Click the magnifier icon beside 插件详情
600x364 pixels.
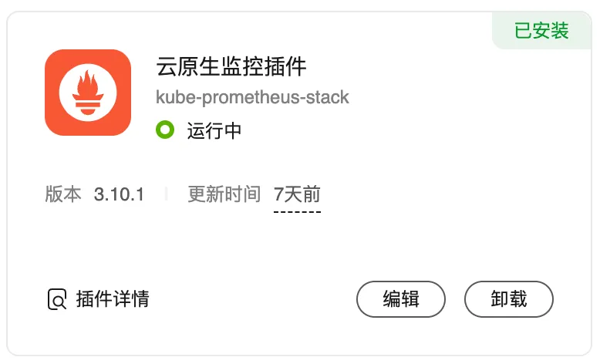[57, 299]
